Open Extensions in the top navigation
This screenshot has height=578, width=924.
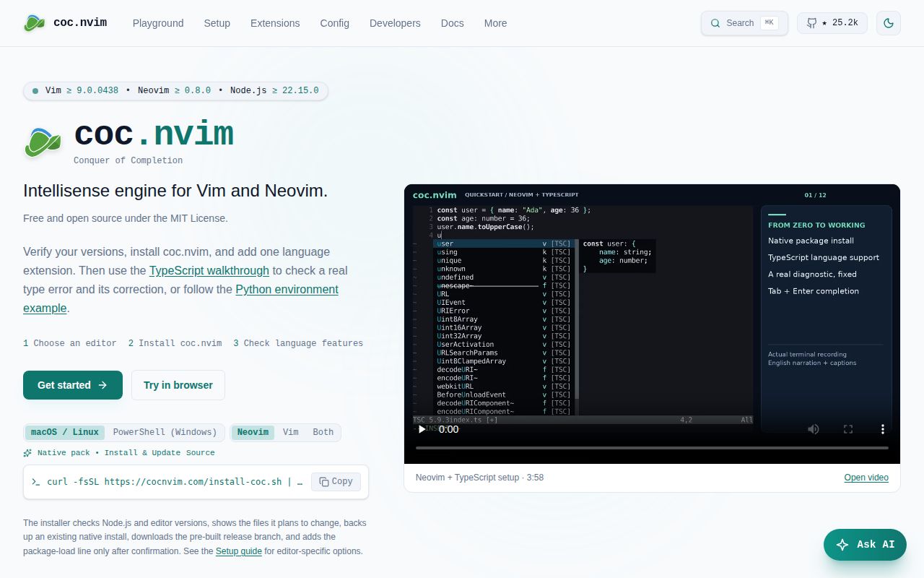click(275, 23)
